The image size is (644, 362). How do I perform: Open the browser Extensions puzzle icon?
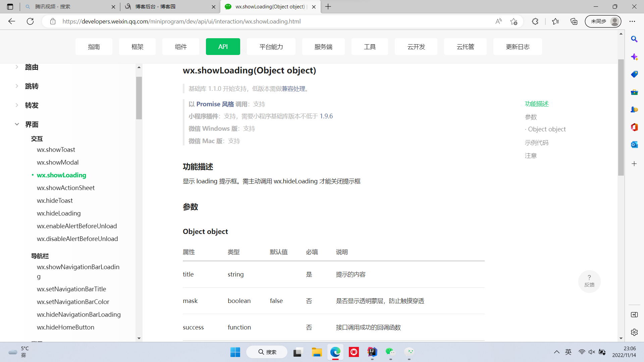pos(535,21)
